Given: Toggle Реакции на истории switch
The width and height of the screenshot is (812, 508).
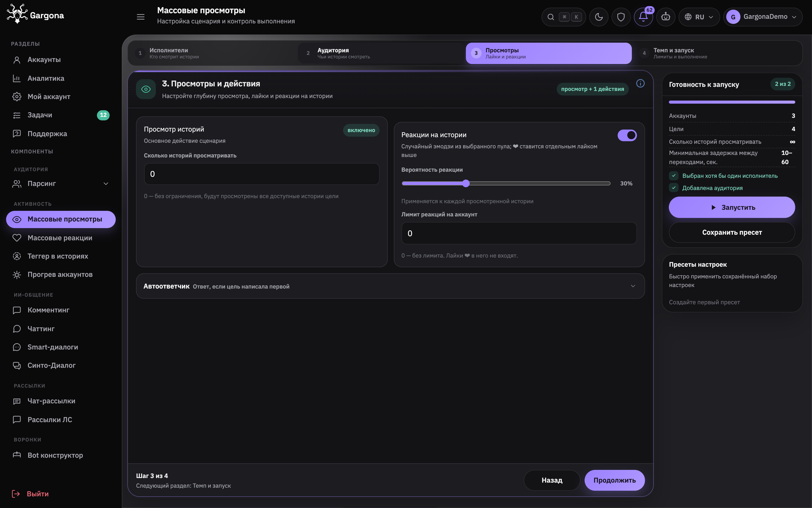Looking at the screenshot, I should coord(627,135).
